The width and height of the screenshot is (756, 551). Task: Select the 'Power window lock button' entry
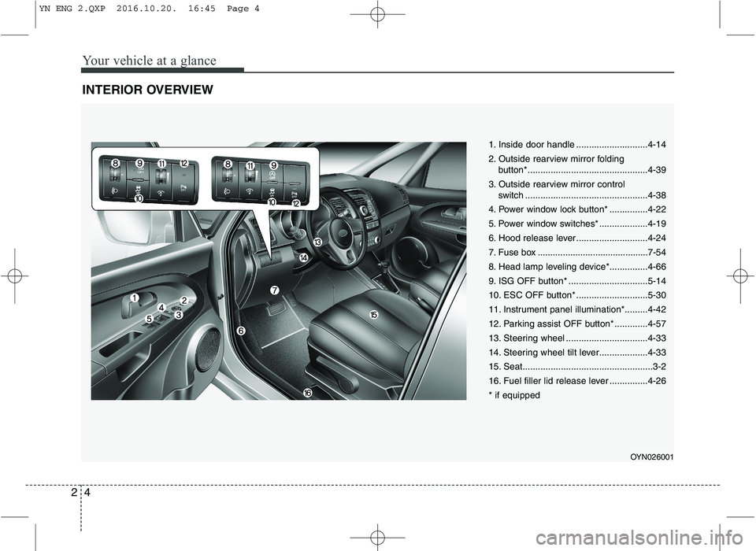[577, 209]
